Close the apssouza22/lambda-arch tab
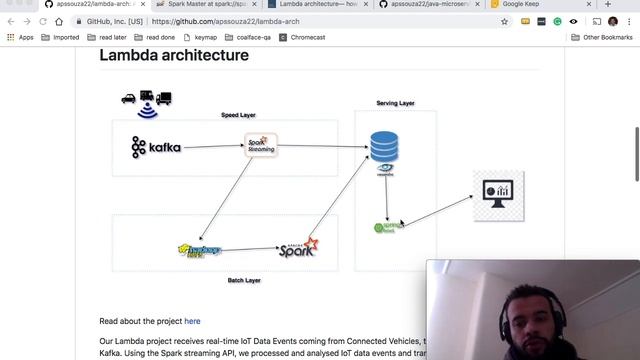 [143, 4]
